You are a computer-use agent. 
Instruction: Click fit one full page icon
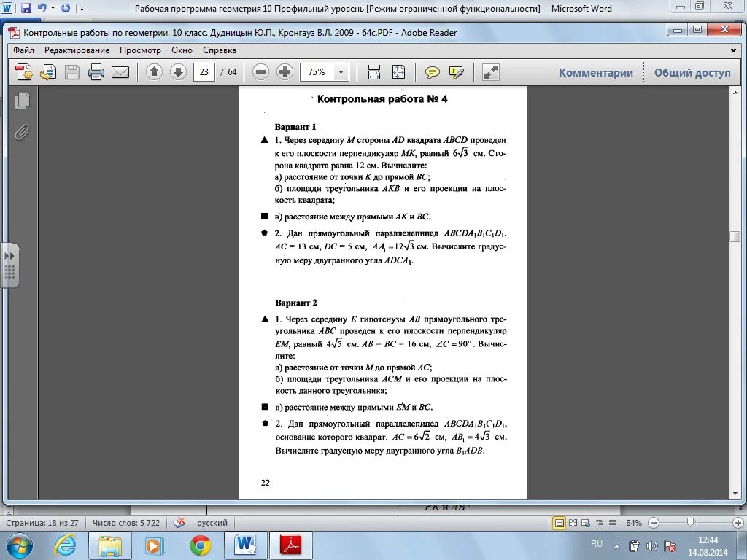398,72
